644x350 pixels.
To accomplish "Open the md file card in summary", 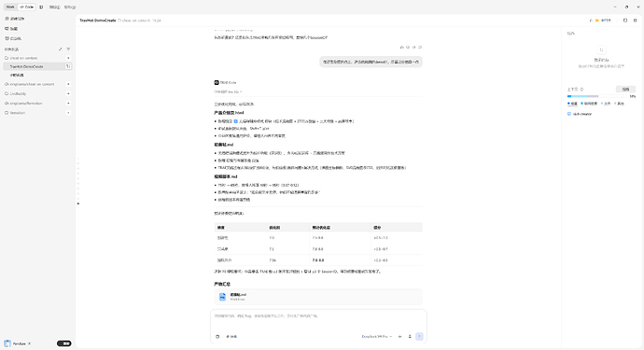I will (318, 297).
